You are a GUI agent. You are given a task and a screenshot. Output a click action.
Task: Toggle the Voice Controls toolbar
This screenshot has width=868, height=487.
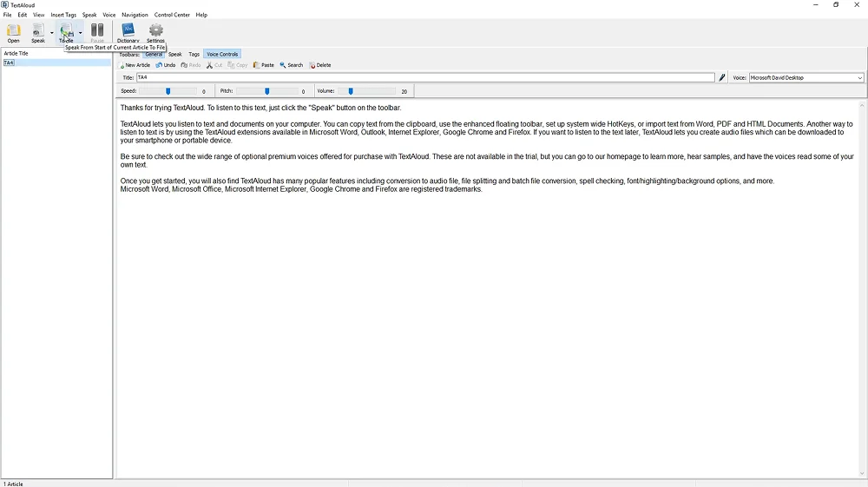(221, 55)
